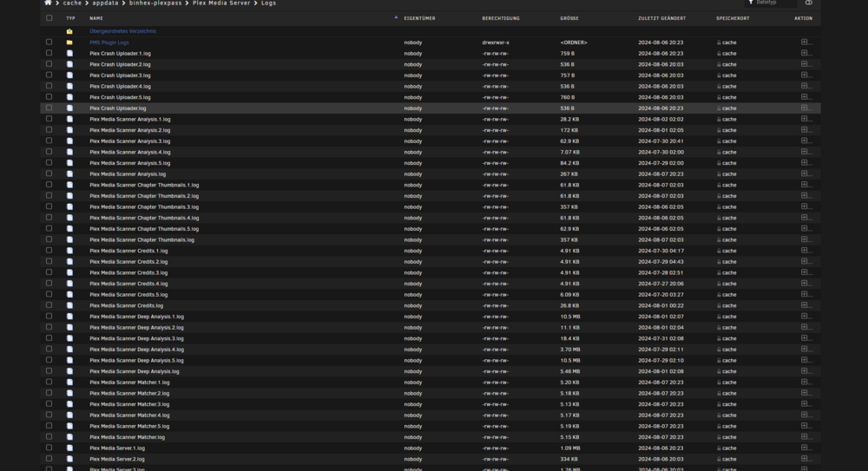
Task: Open action menu for Plex Media Scanner Credits.log
Action: (x=806, y=305)
